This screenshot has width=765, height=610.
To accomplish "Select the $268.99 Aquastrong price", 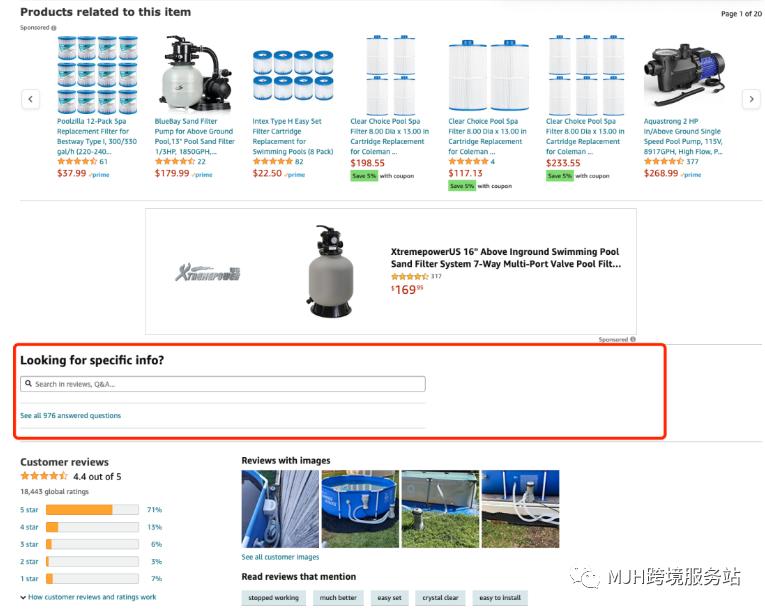I will (661, 173).
